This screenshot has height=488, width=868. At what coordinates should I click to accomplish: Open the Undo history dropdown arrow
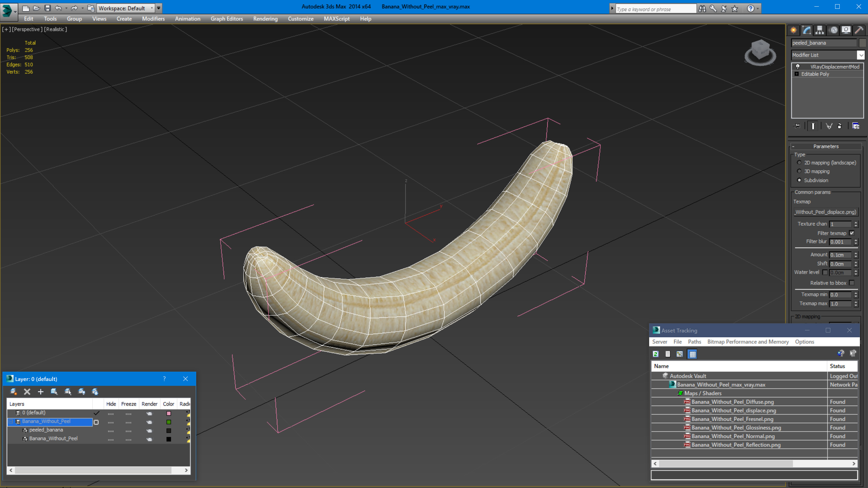pos(66,8)
